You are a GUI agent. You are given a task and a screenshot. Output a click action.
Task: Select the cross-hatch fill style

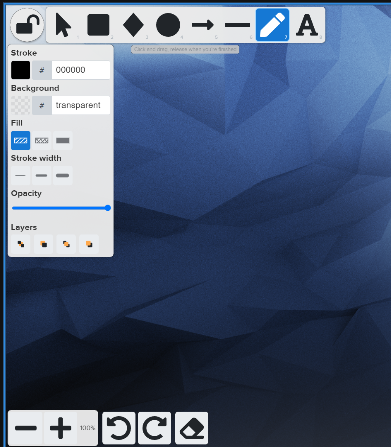(x=42, y=141)
